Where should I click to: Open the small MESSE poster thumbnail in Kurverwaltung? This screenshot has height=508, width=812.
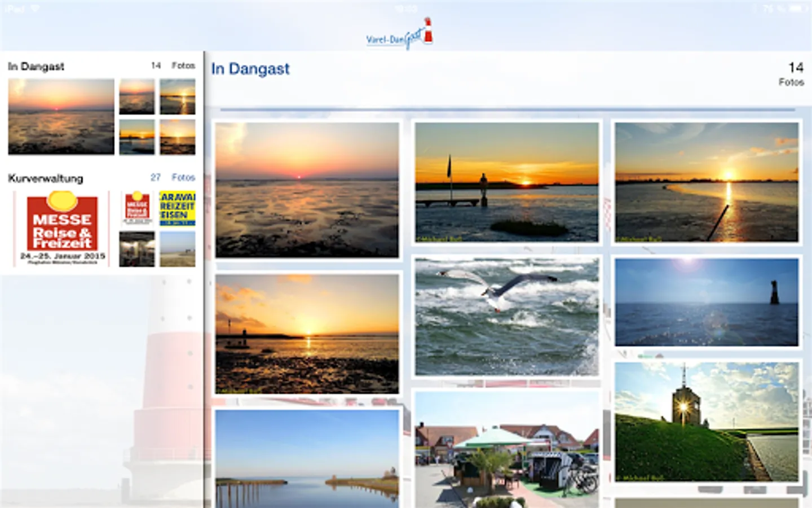(137, 208)
